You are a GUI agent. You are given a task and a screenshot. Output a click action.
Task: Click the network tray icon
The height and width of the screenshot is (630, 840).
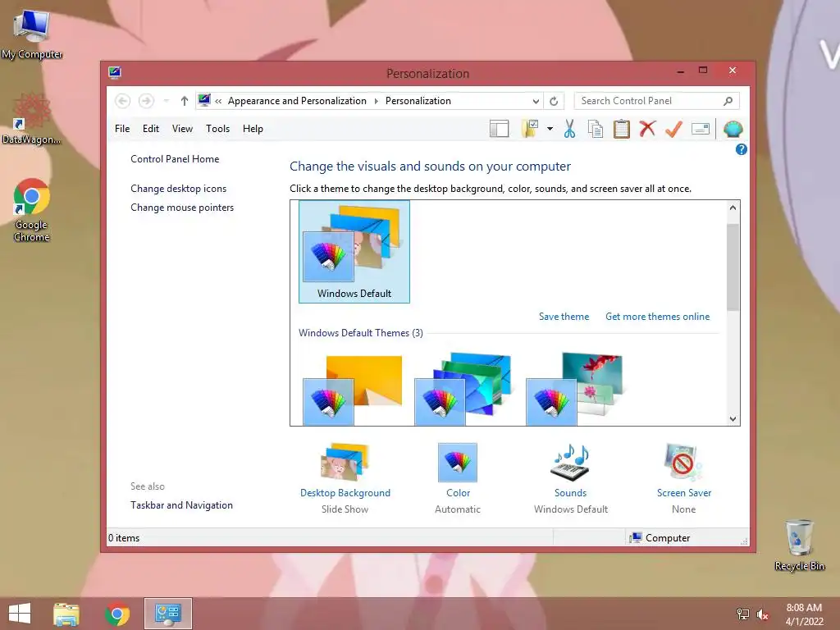point(743,614)
